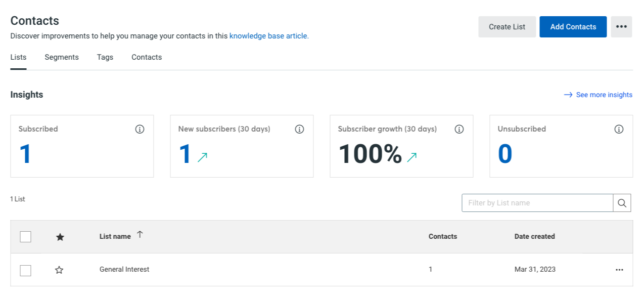Click the header star favorites icon
Viewport: 644px width, 299px height.
[x=60, y=237]
